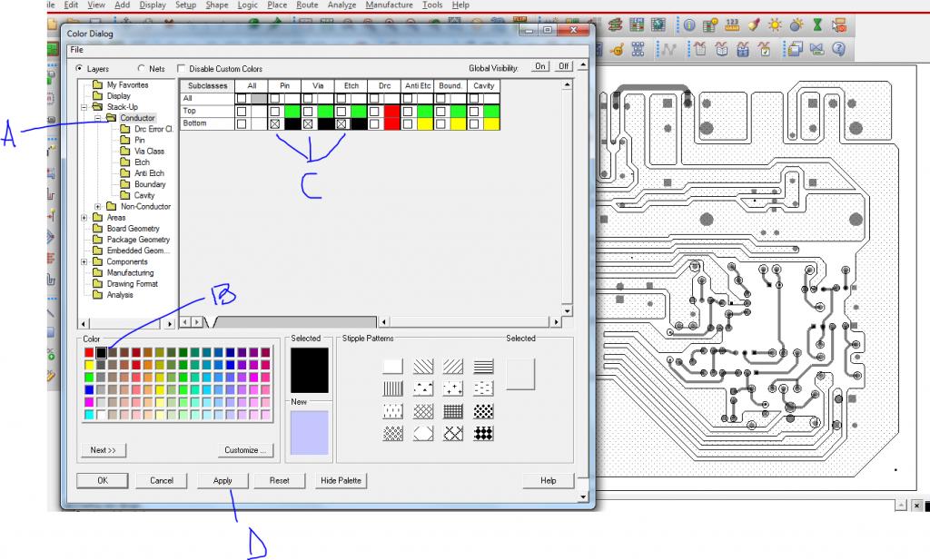Click the overlapping windows toolbar icon

coord(796,49)
